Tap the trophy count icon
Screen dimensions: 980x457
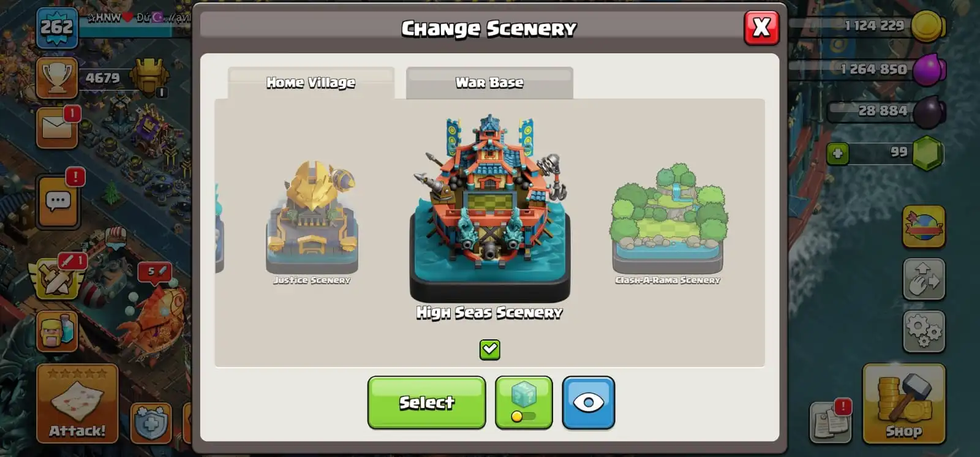(x=56, y=78)
